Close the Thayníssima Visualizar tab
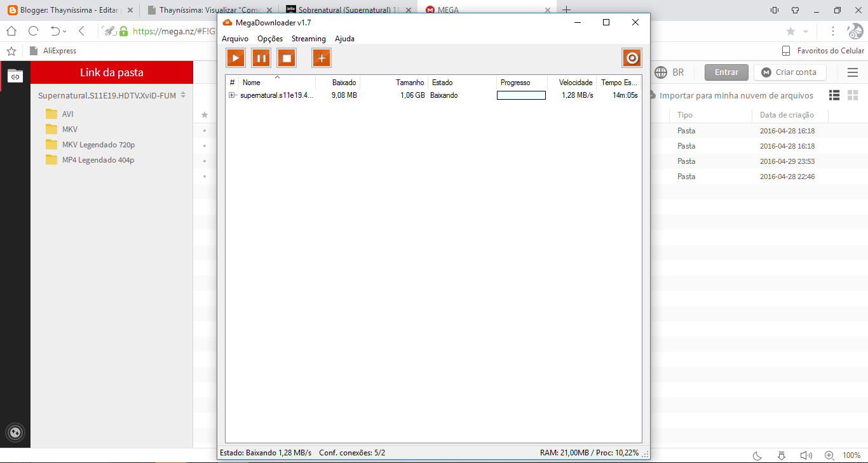The image size is (868, 463). point(269,10)
